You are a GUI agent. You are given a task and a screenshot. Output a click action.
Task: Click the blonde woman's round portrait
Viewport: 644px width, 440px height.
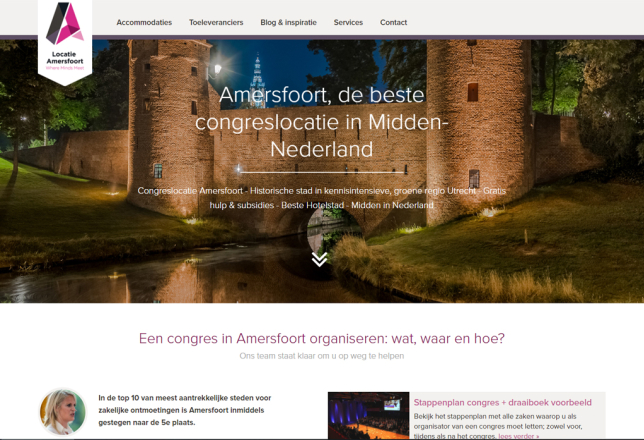tap(63, 412)
